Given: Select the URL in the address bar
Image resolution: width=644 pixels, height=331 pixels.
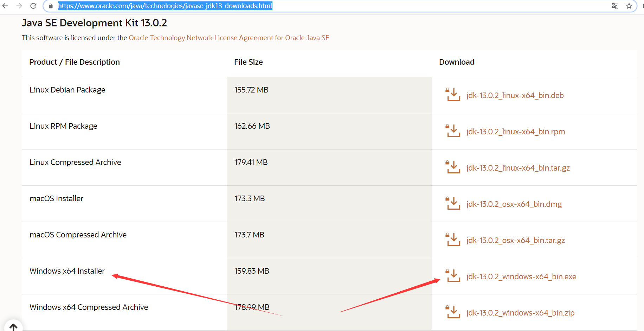Looking at the screenshot, I should click(x=165, y=6).
